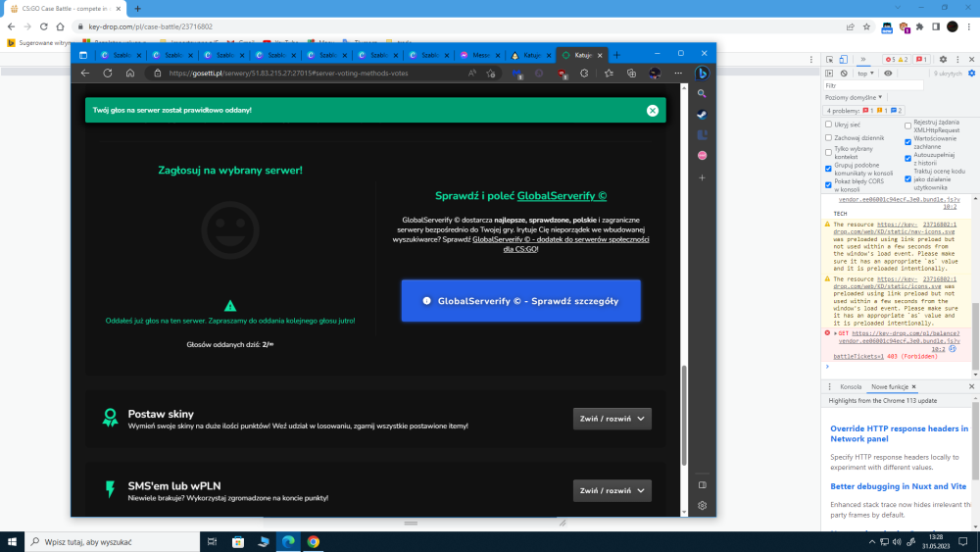Open Edge settings and more menu
The image size is (980, 552).
(678, 74)
